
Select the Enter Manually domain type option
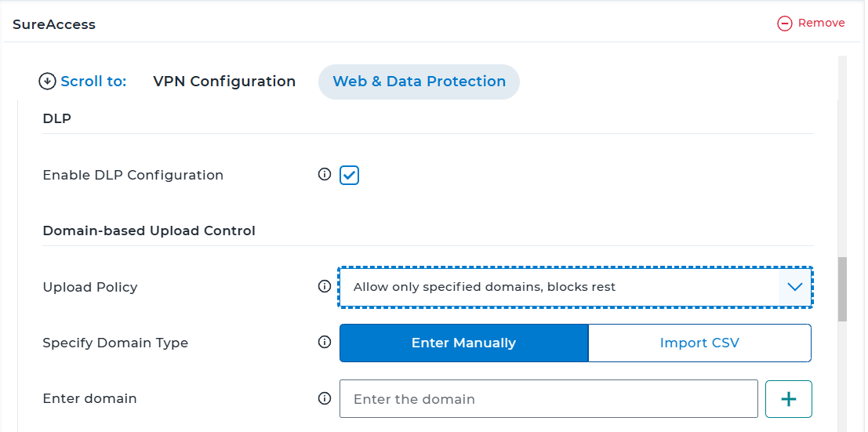[x=464, y=343]
